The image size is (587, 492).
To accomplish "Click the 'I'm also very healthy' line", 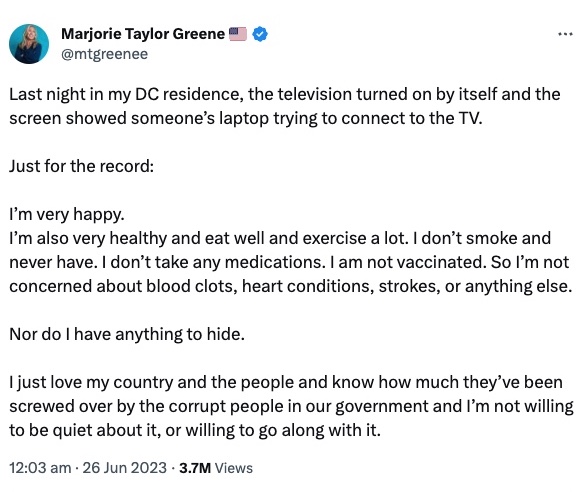I will click(x=280, y=238).
